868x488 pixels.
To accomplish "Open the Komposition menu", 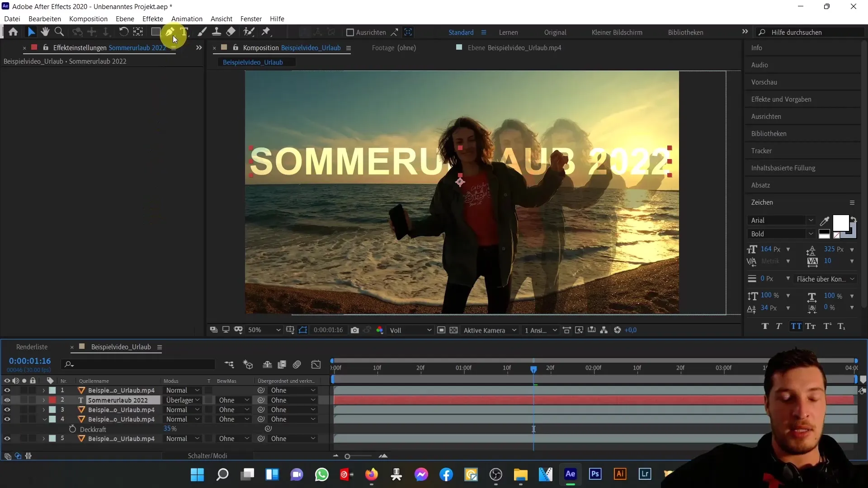I will 88,19.
